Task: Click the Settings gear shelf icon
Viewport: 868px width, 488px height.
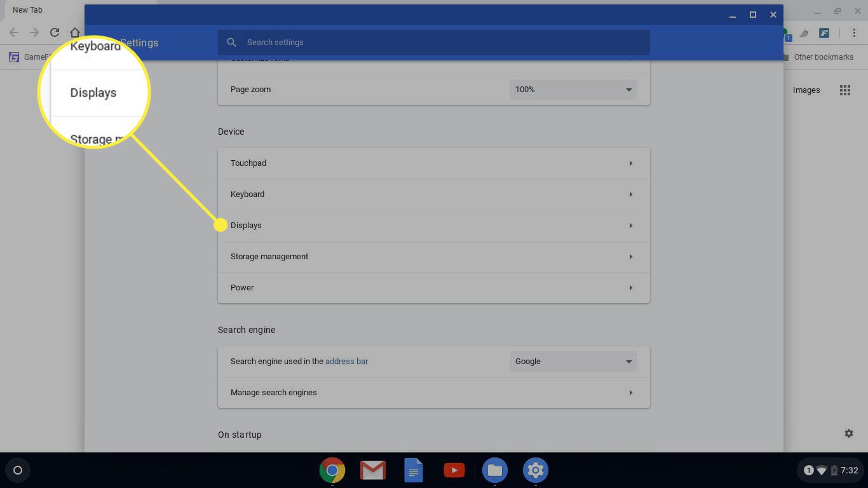Action: click(x=535, y=470)
